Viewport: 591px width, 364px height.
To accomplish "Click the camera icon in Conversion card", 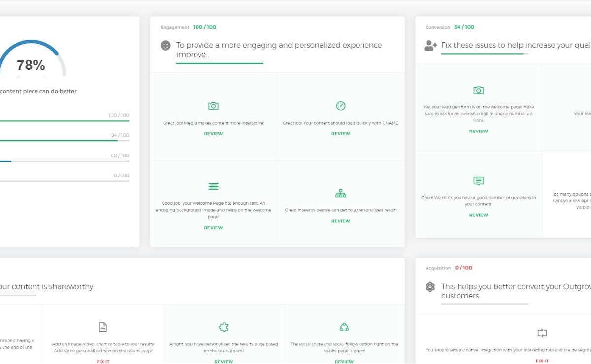I will (478, 90).
